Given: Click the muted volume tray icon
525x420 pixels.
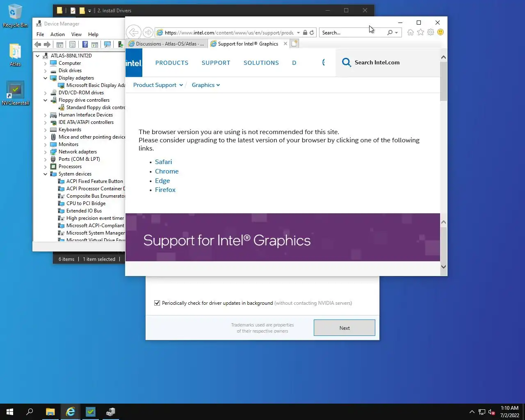Looking at the screenshot, I should pos(492,412).
